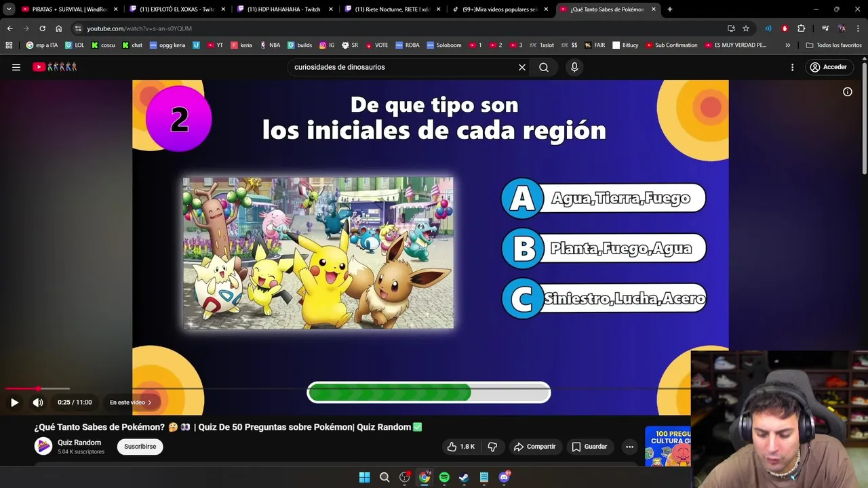
Task: Open Chrome from the taskbar
Action: (425, 477)
